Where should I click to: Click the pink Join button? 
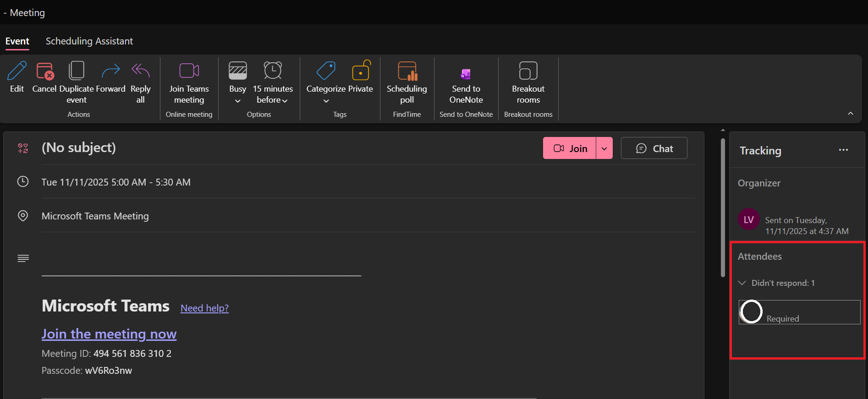coord(570,148)
